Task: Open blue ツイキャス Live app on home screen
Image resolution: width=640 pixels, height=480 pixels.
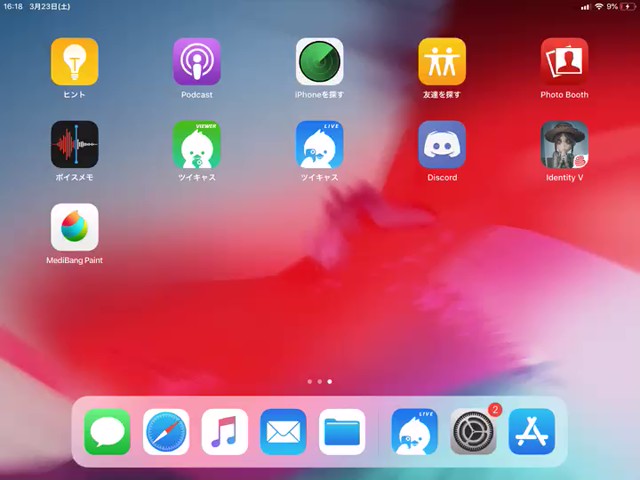Action: pyautogui.click(x=319, y=144)
